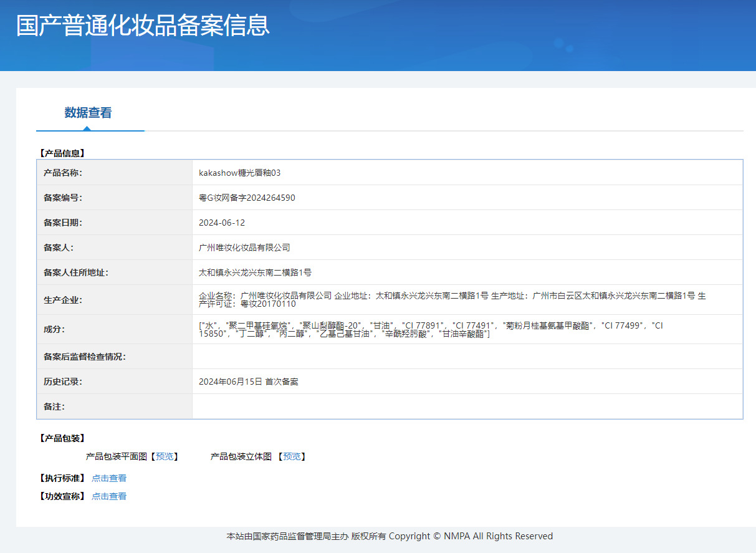Click the 生产企业 details text with 粤妆20170110
Viewport: 756px width, 553px height.
[x=452, y=300]
